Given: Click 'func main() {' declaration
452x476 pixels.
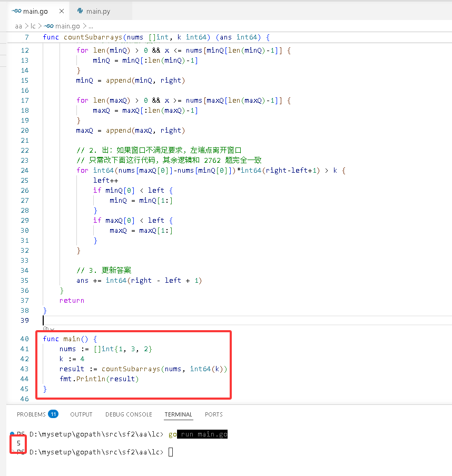Looking at the screenshot, I should coord(70,339).
